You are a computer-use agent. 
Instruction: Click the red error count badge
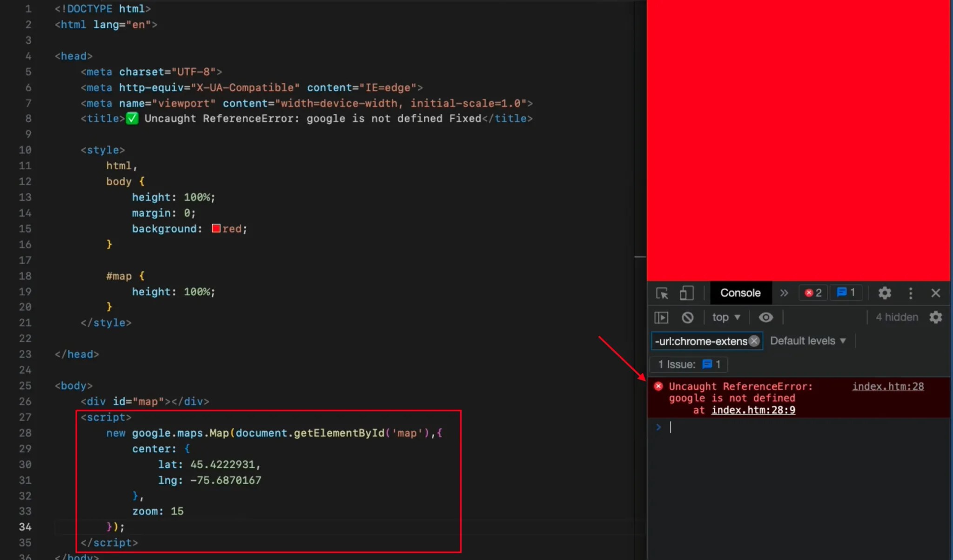pyautogui.click(x=812, y=293)
